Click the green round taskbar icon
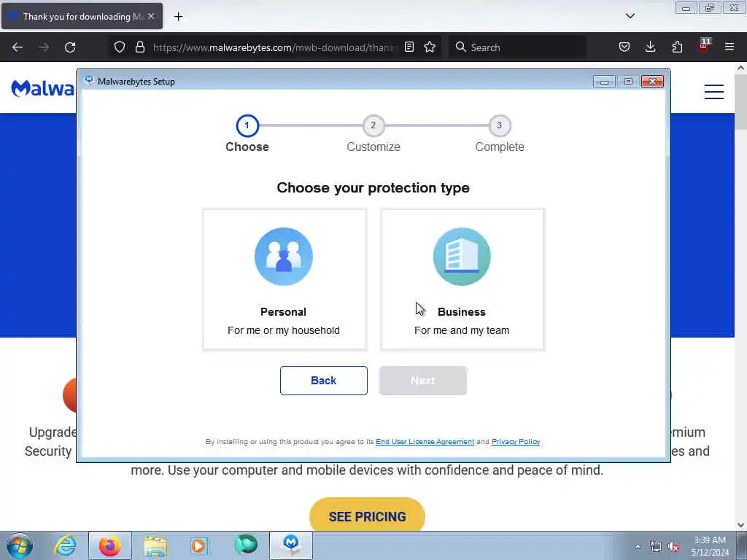The width and height of the screenshot is (747, 560). click(246, 545)
